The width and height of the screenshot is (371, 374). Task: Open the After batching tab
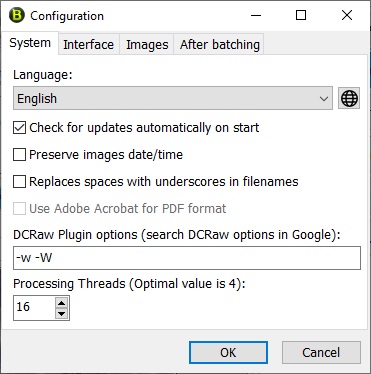coord(220,44)
